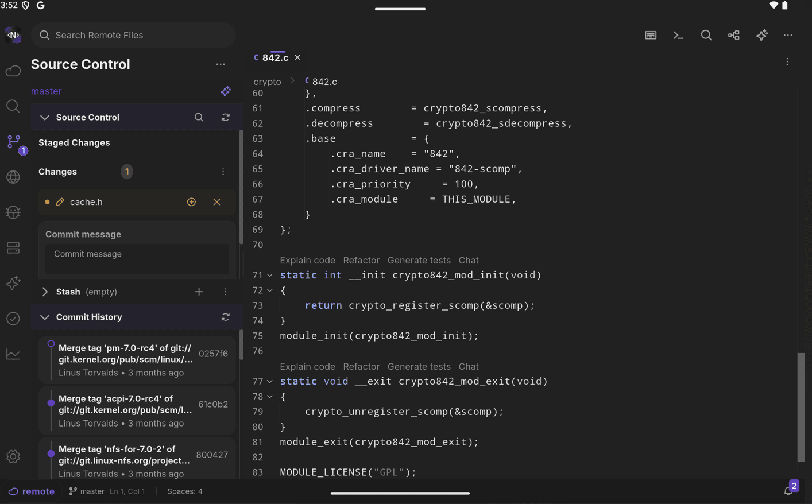Click the source control panel scrollbar

tap(241, 187)
